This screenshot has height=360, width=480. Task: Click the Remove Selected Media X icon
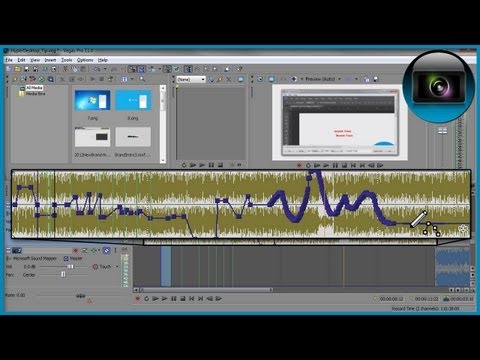pyautogui.click(x=62, y=79)
